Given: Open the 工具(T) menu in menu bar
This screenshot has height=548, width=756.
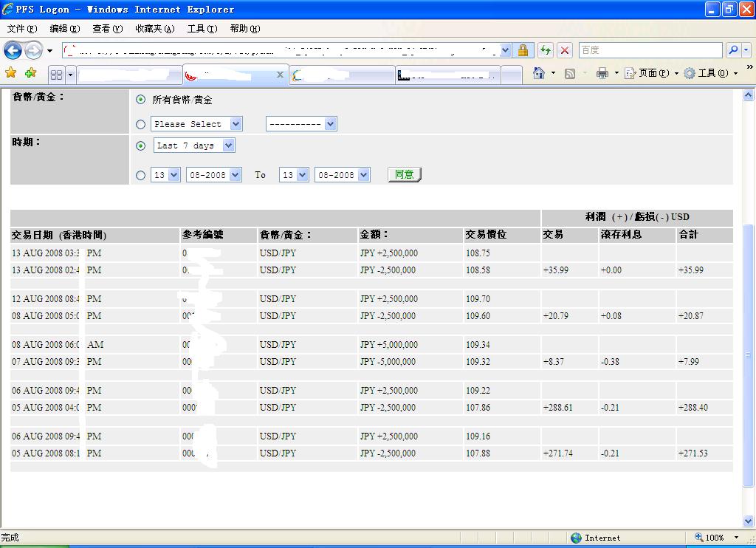Looking at the screenshot, I should coord(202,29).
